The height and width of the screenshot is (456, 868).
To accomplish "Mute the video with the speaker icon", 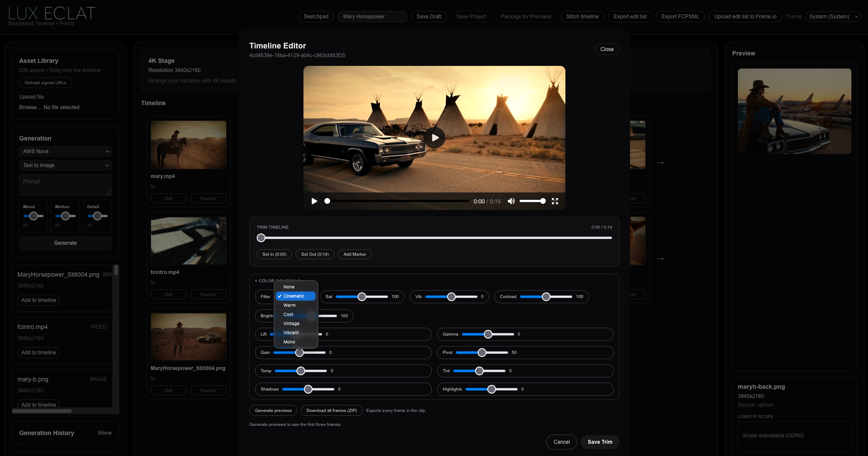I will click(x=511, y=201).
